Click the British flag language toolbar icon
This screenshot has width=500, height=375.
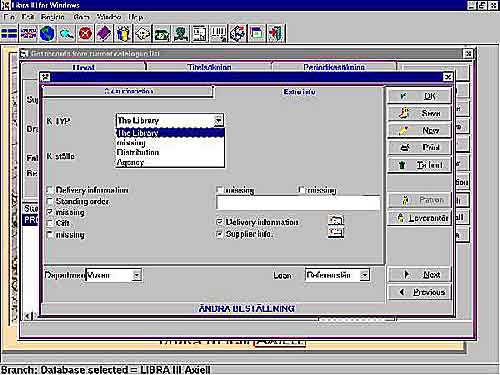(x=28, y=33)
